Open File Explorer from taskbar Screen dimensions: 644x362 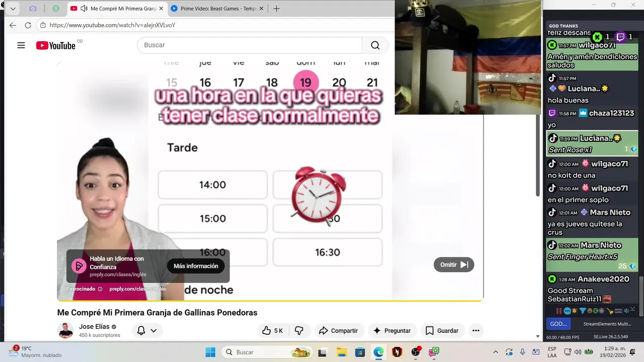point(341,352)
